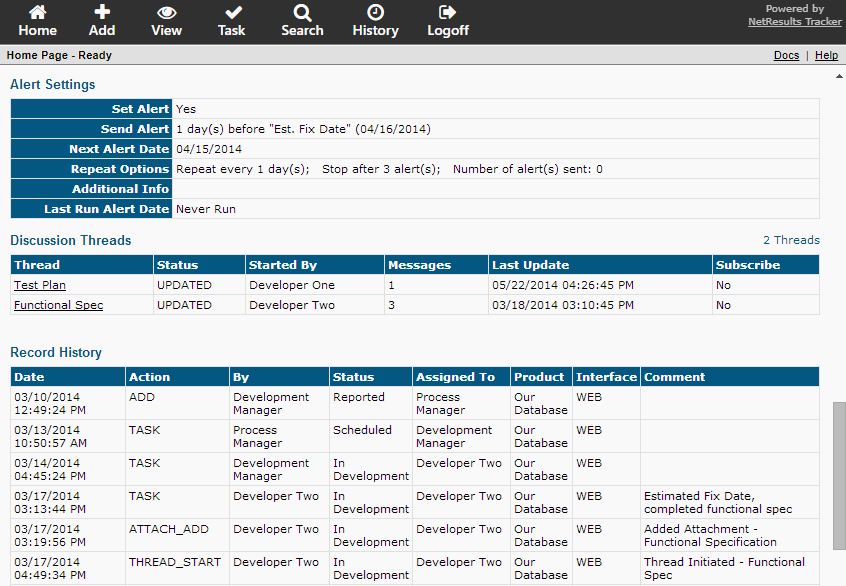Click 'Estimated Fix Date, completed functional spec' comment
This screenshot has height=586, width=846.
coord(718,502)
